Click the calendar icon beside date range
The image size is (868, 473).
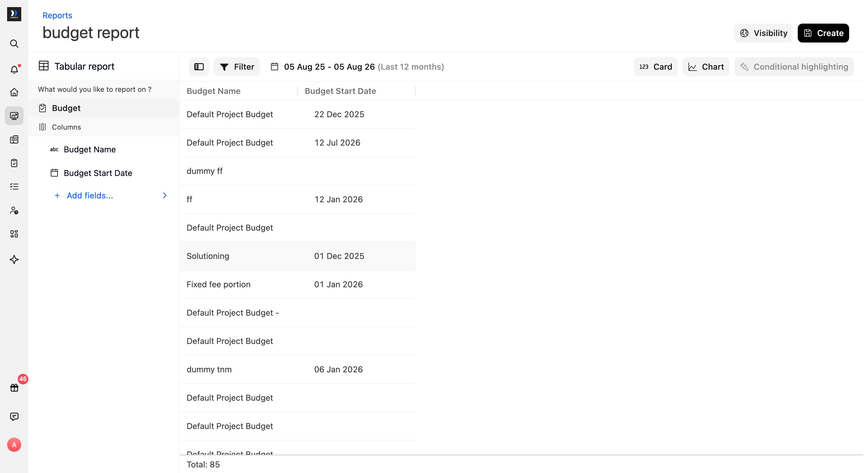coord(275,67)
